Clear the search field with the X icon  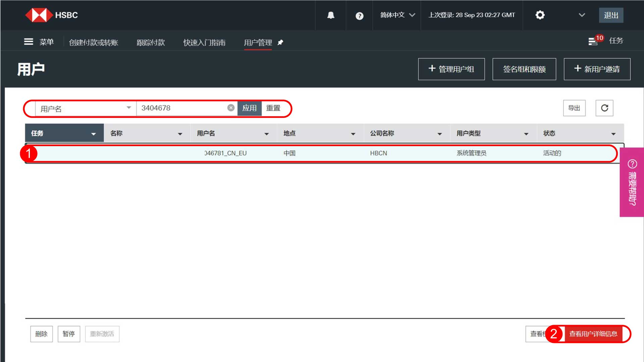230,108
